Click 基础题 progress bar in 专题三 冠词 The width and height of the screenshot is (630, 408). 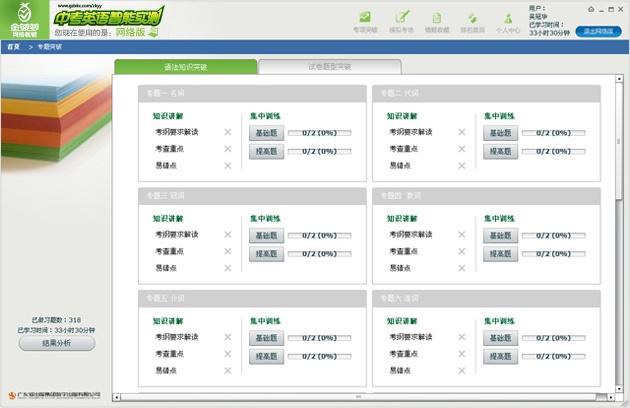pyautogui.click(x=320, y=236)
